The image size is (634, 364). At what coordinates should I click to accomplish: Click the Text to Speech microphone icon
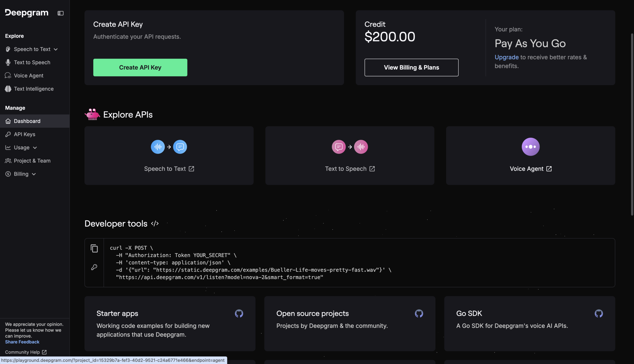click(8, 63)
